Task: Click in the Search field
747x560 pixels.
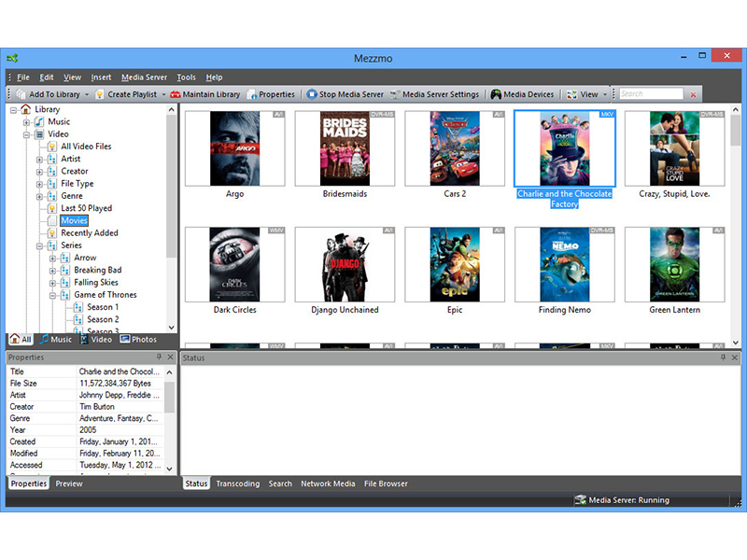Action: pos(651,94)
